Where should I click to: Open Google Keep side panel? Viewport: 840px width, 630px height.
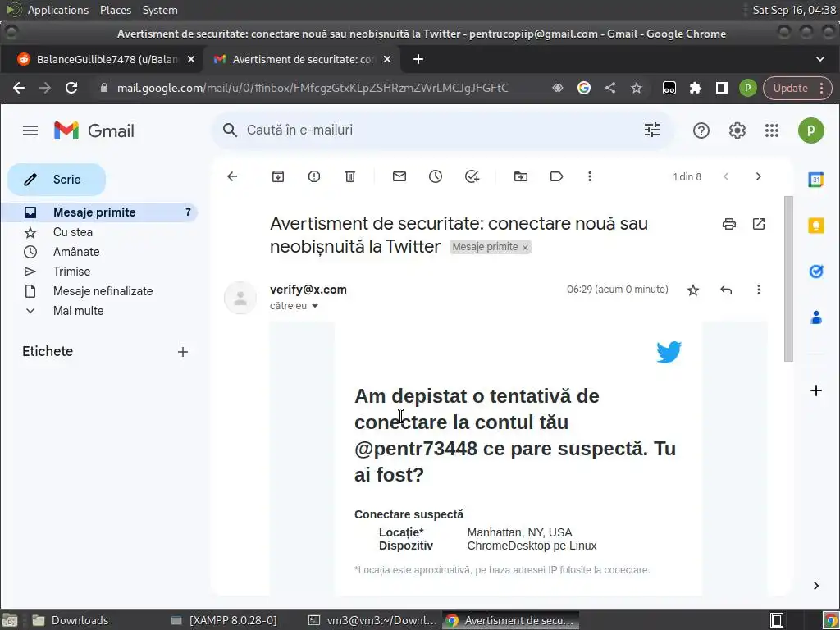pyautogui.click(x=816, y=226)
